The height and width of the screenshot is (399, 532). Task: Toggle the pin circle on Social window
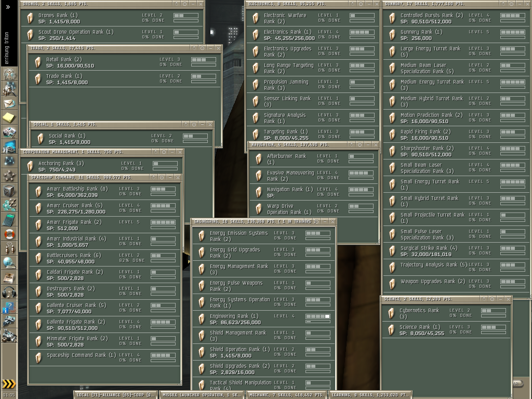click(194, 124)
